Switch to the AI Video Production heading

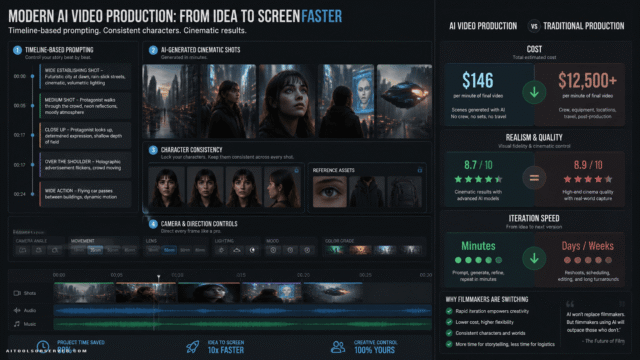(x=483, y=26)
